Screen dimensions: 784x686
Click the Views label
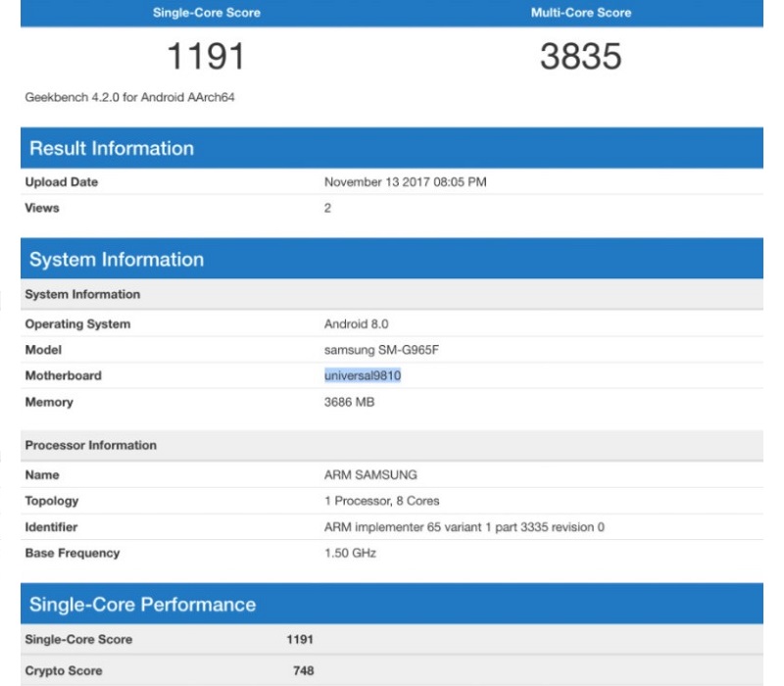(42, 208)
